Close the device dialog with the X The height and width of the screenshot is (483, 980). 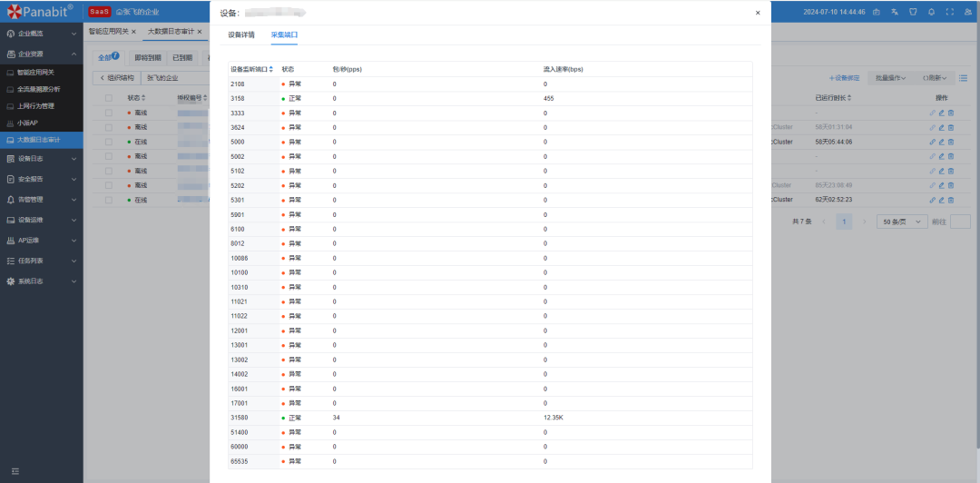758,13
